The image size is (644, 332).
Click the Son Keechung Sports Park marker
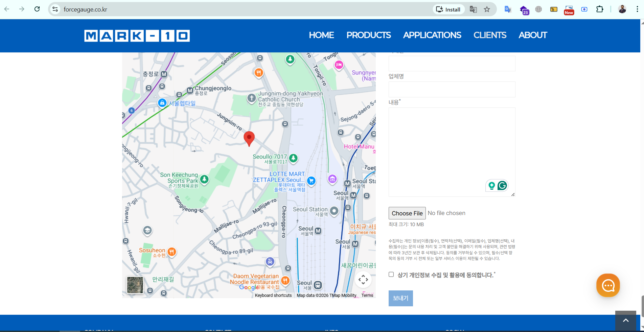coord(204,179)
